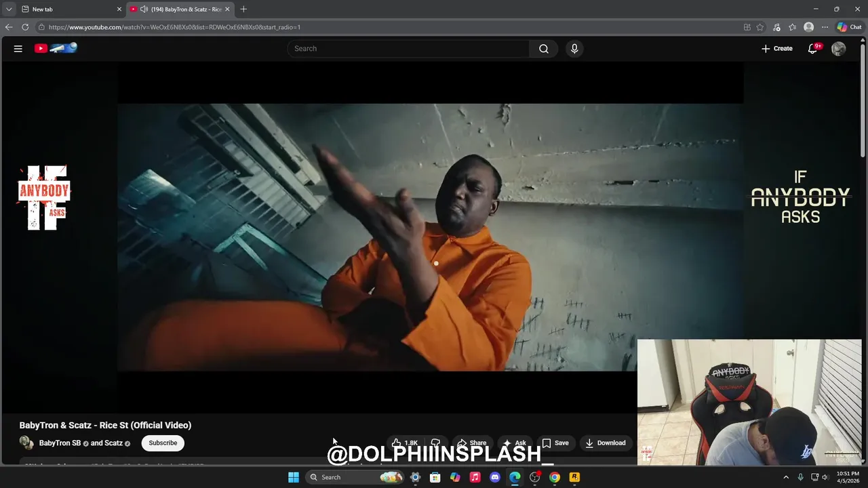This screenshot has height=488, width=868.
Task: Open the YouTube guide hamburger menu
Action: 18,49
